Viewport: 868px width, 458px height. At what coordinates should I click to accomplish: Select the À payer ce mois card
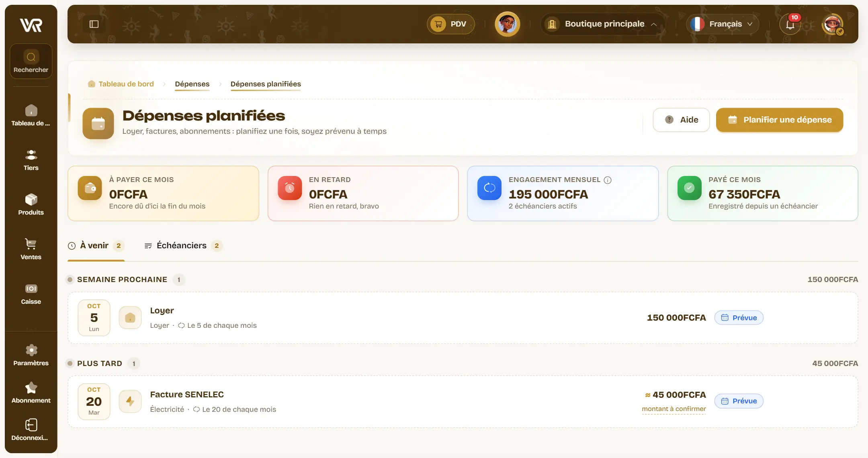pos(163,193)
